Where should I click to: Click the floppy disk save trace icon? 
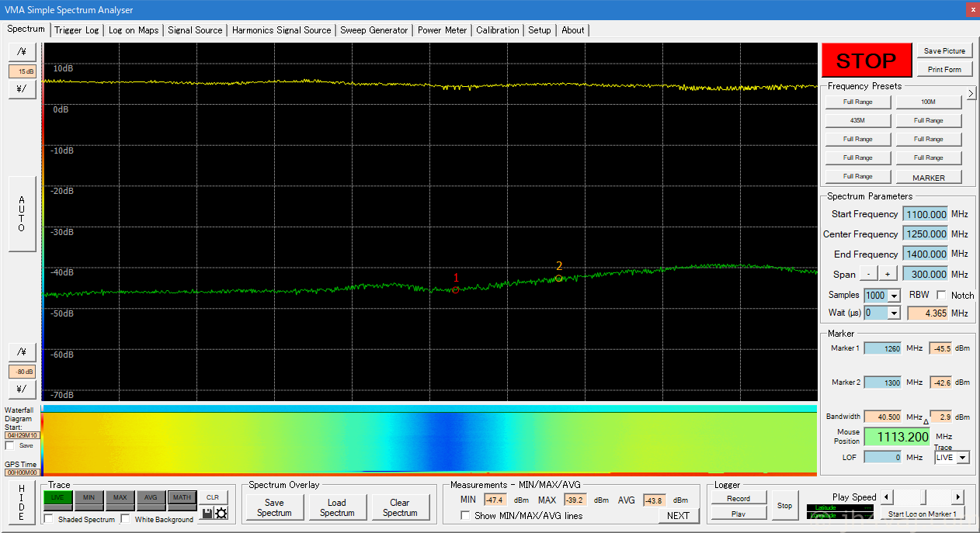pyautogui.click(x=207, y=513)
